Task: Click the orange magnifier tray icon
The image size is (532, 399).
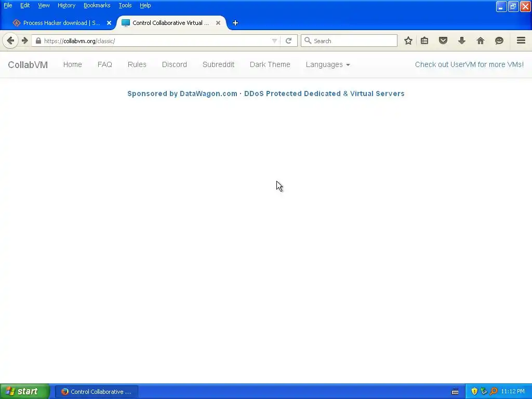Action: tap(494, 391)
